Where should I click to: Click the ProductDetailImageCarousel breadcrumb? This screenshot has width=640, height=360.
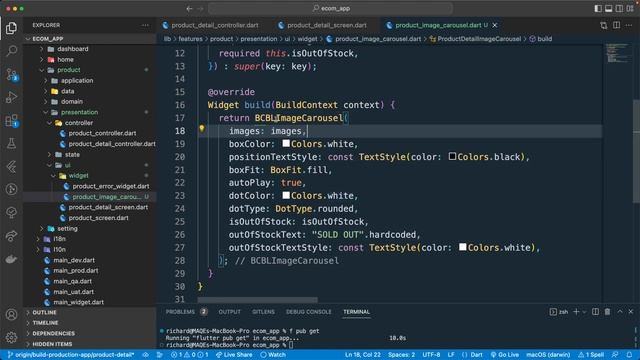pos(479,39)
